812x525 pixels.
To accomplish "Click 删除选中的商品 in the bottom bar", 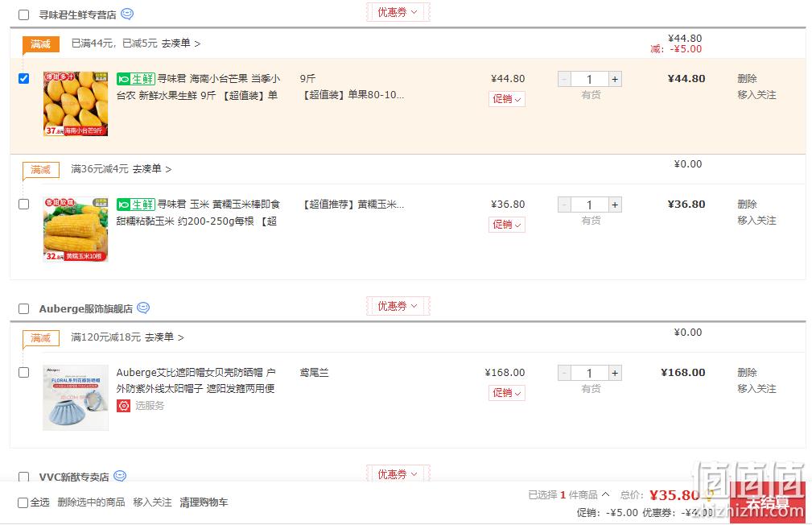I will point(91,502).
